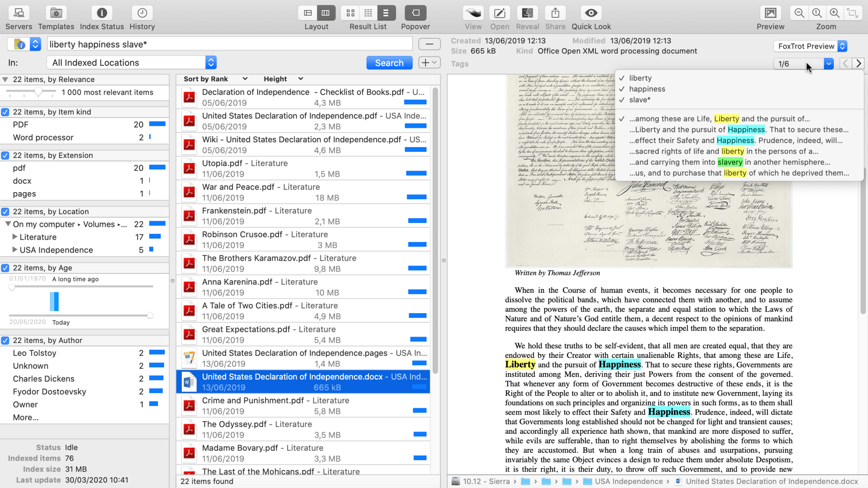The image size is (868, 488).
Task: Uncheck the 'by Age' filter checkbox
Action: [5, 268]
